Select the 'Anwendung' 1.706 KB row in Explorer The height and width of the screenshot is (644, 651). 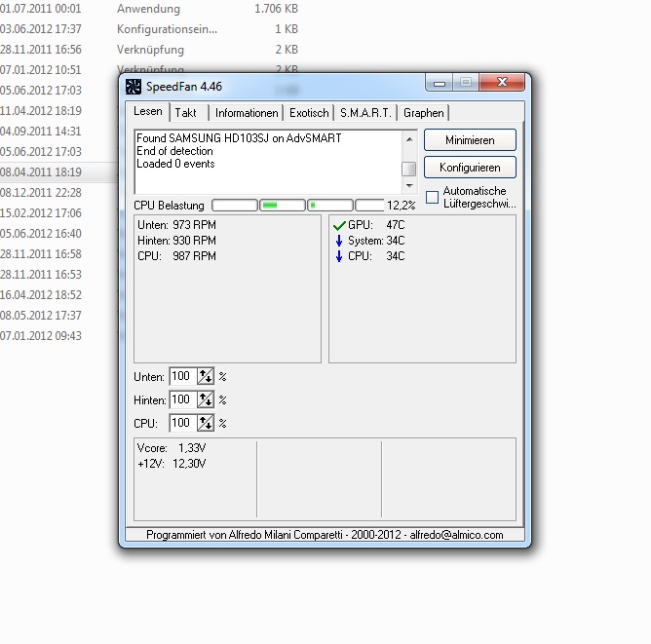tap(149, 9)
